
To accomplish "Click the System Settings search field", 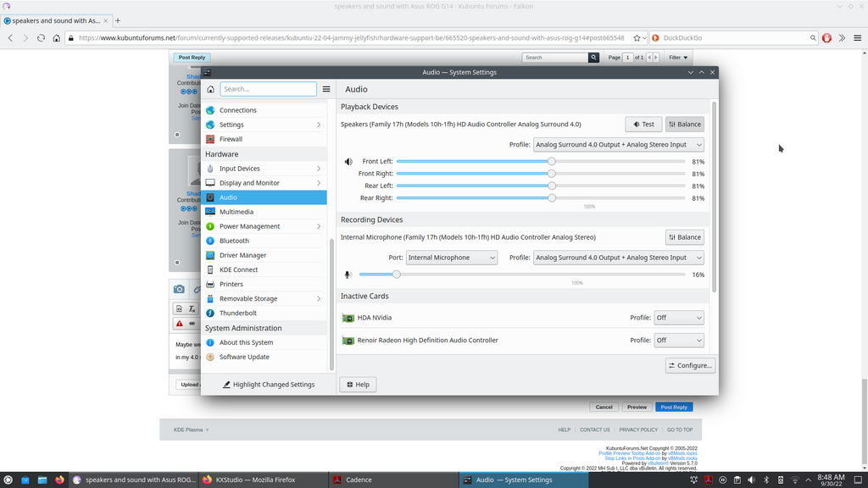I will [268, 89].
